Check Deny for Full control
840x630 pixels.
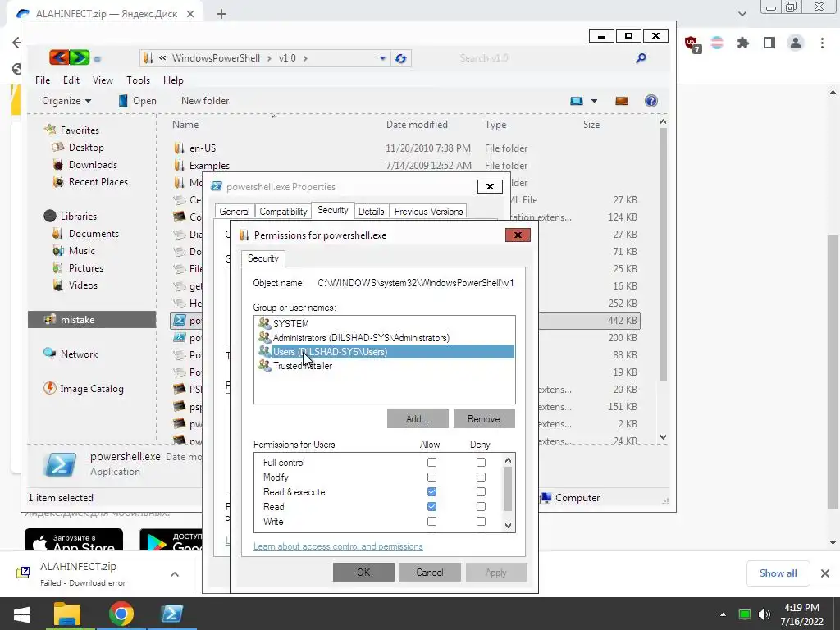pyautogui.click(x=481, y=463)
